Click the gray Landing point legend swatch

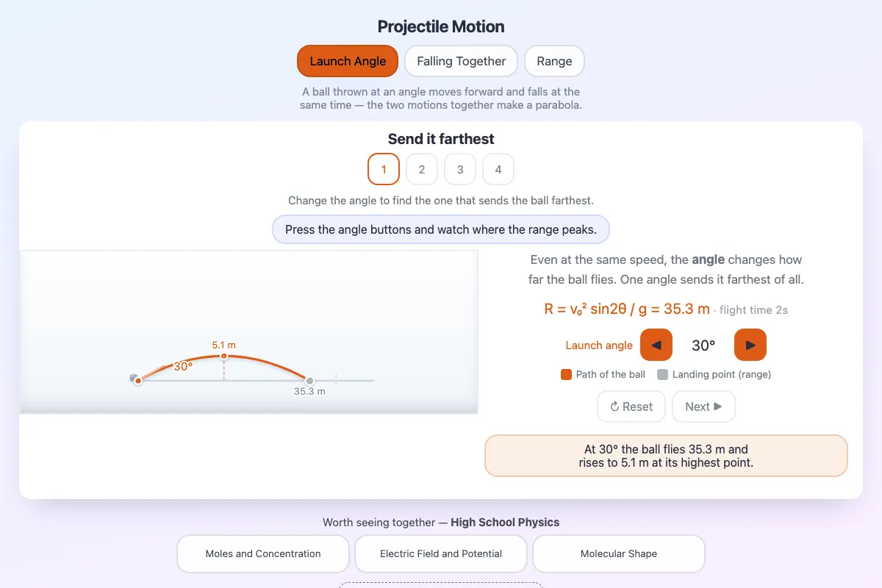tap(662, 374)
